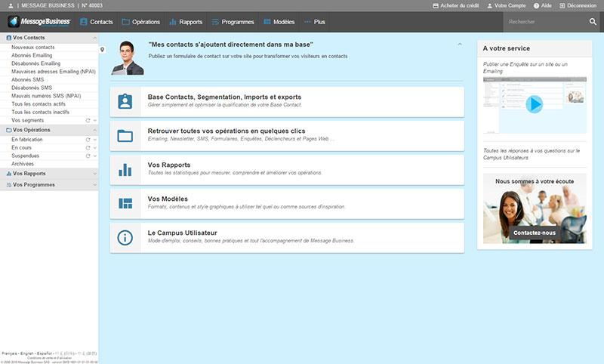Click the user icon in top bar
This screenshot has width=604, height=364.
(11, 6)
